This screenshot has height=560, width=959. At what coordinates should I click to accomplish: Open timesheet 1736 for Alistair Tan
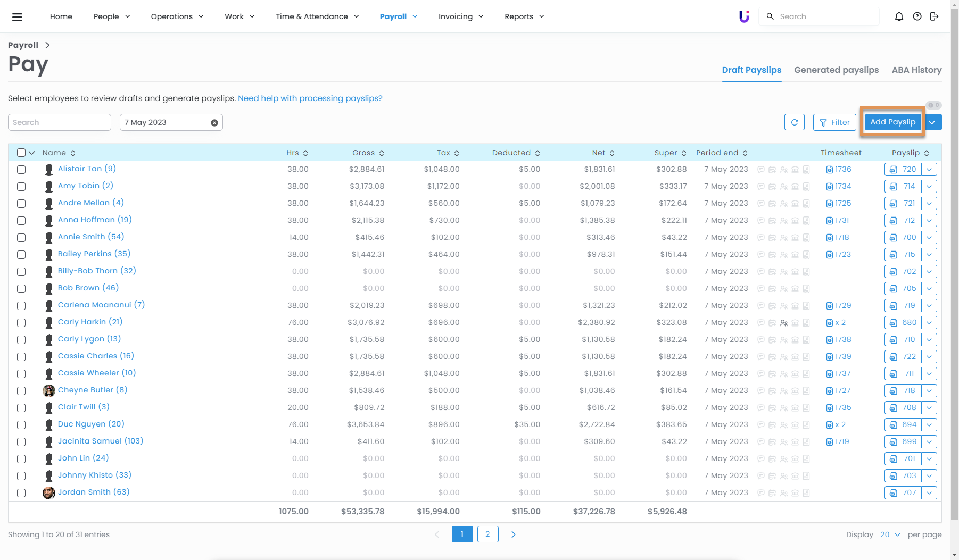click(839, 170)
